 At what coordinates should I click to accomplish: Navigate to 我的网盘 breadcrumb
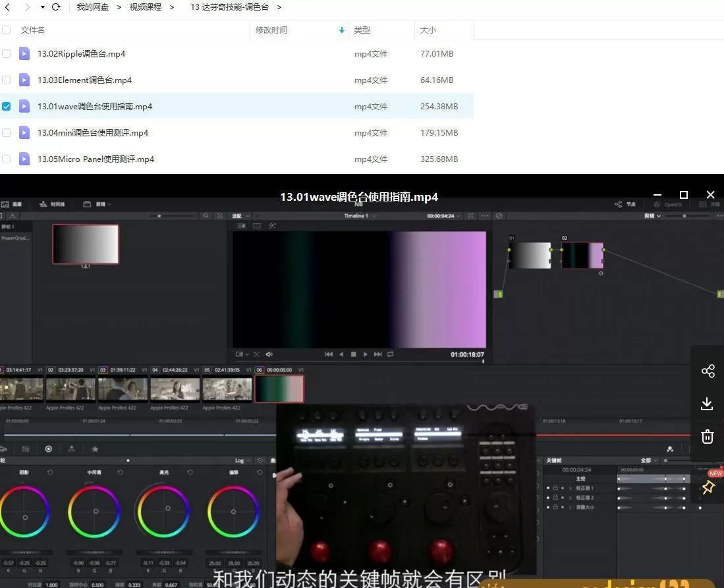coord(92,7)
